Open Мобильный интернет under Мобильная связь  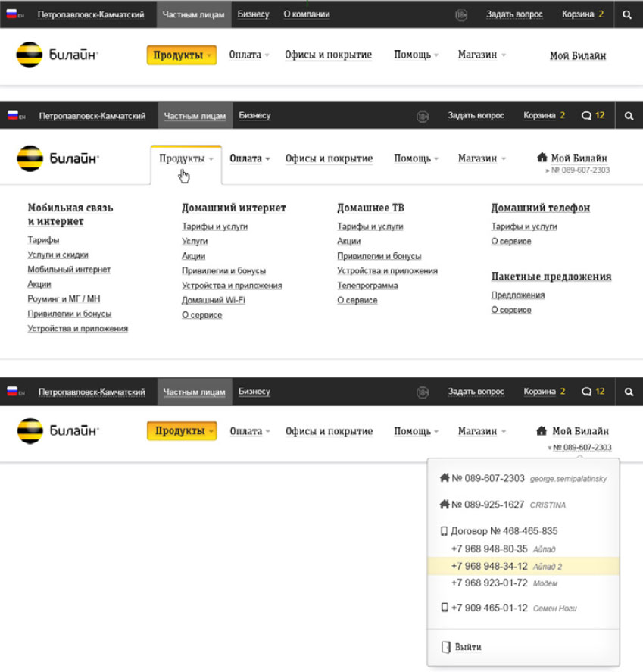pyautogui.click(x=69, y=270)
